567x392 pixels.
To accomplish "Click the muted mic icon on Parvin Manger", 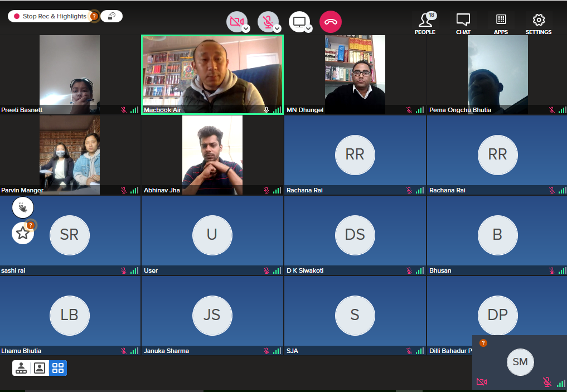I will pyautogui.click(x=124, y=190).
